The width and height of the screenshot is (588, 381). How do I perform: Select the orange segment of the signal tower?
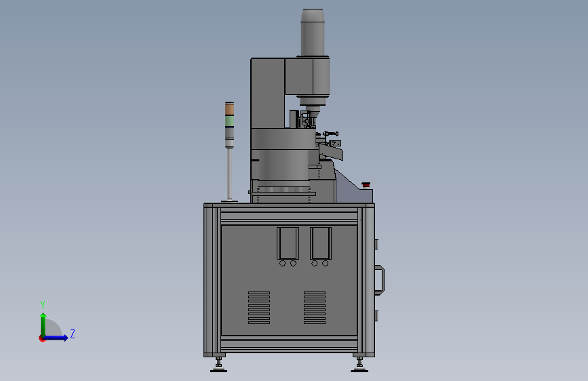coord(229,110)
